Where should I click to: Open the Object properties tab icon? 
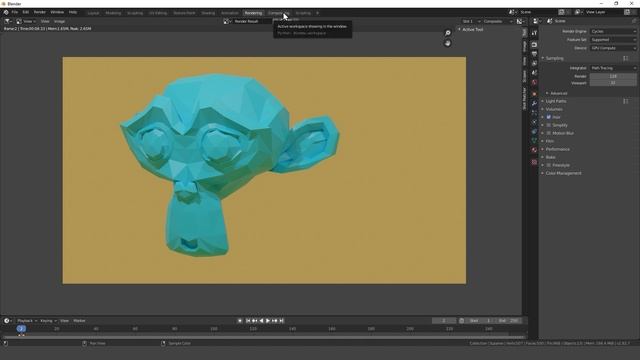pos(534,94)
